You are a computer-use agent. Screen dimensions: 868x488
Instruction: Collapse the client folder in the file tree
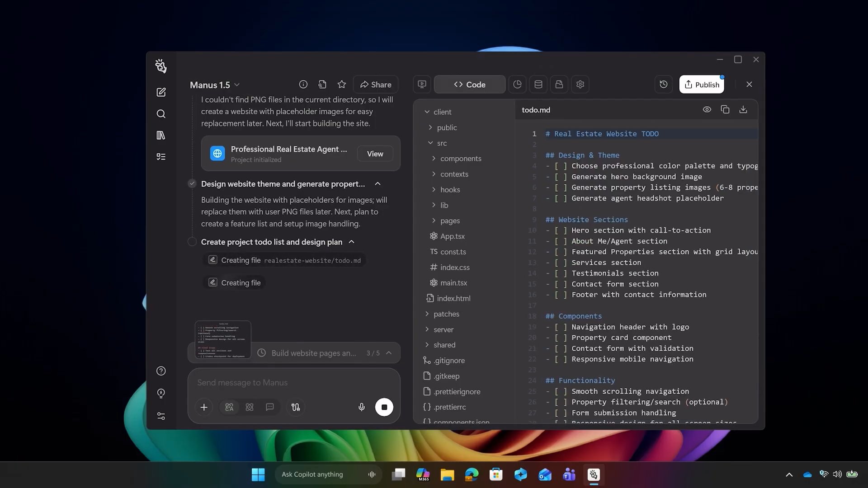[426, 112]
